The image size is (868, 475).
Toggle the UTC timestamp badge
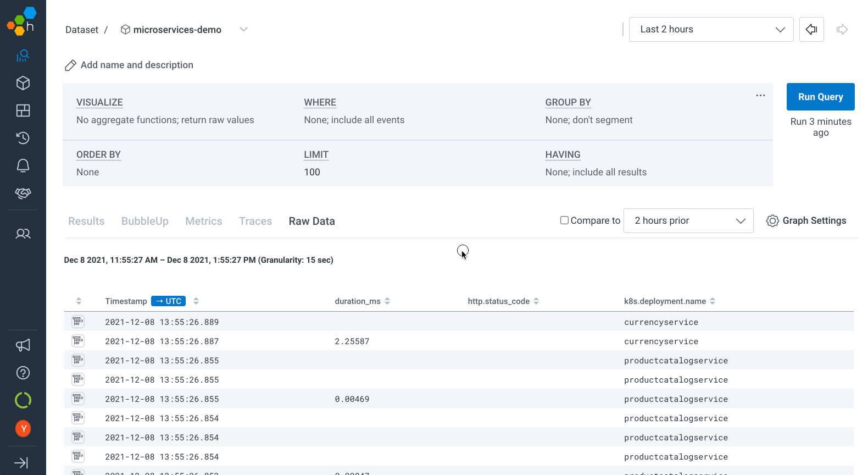(x=168, y=301)
